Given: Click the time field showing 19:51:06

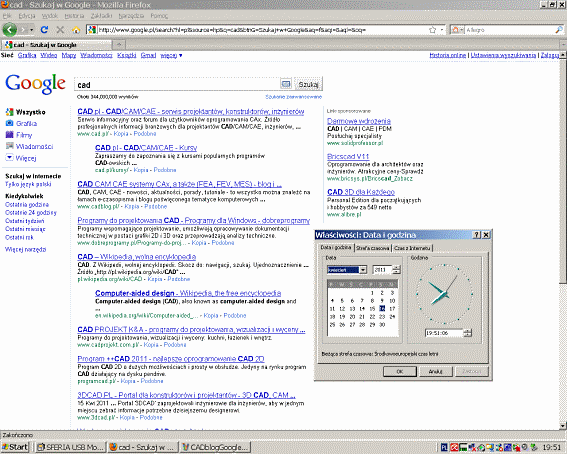Looking at the screenshot, I should coord(444,333).
